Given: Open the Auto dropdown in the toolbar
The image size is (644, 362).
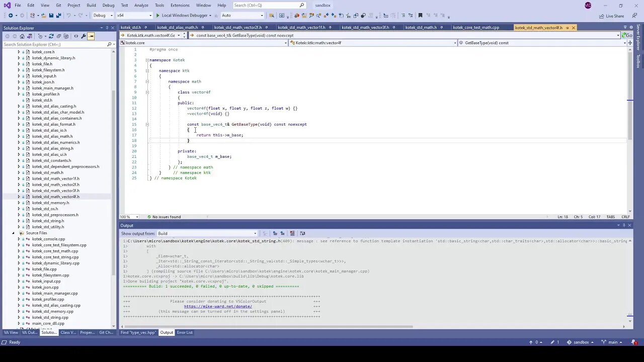Looking at the screenshot, I should pyautogui.click(x=244, y=16).
